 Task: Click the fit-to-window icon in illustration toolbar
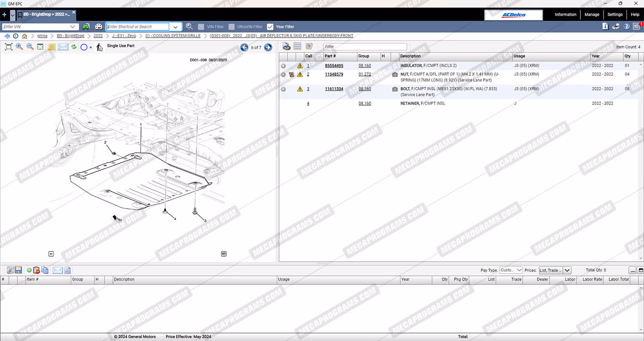pos(8,47)
